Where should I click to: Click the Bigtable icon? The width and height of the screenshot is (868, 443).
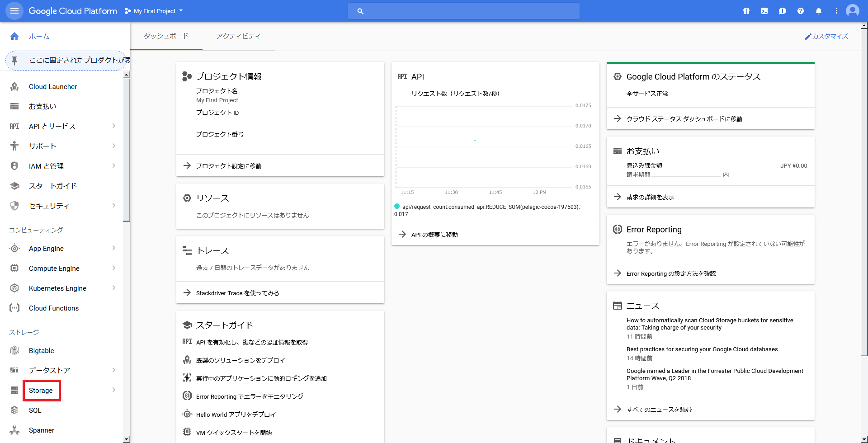pyautogui.click(x=14, y=350)
